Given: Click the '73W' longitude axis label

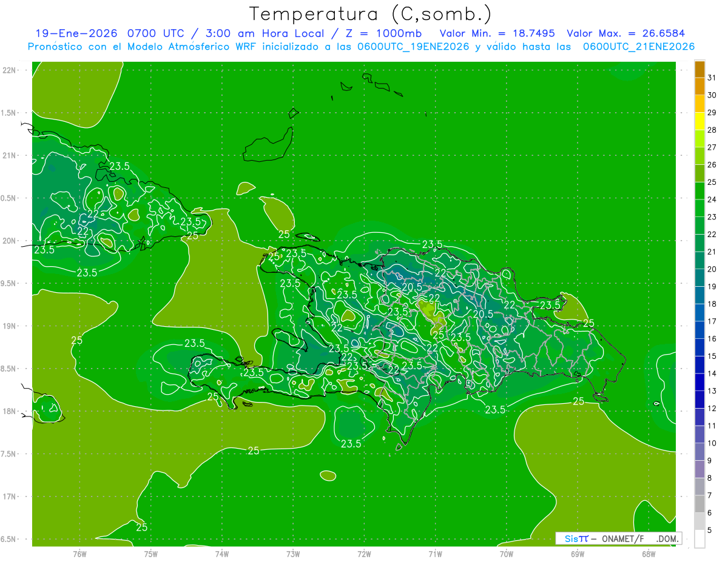Looking at the screenshot, I should click(293, 554).
